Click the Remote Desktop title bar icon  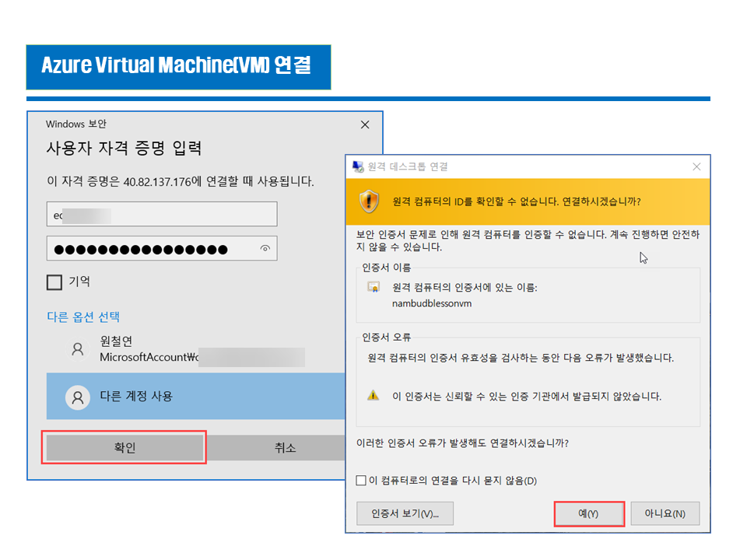coord(358,166)
